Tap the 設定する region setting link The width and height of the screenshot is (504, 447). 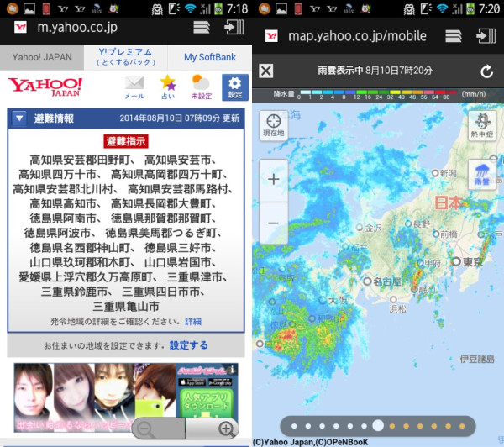(189, 345)
